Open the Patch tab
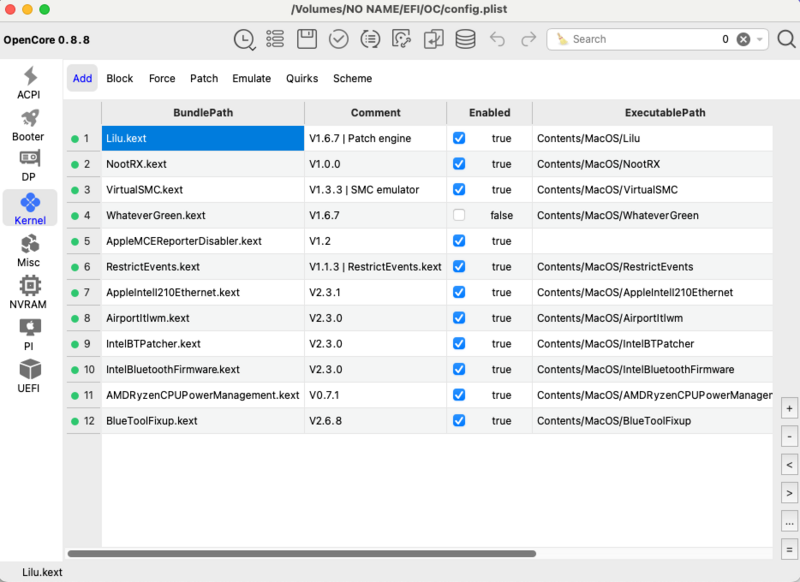Screen dimensions: 800x582 pos(203,78)
